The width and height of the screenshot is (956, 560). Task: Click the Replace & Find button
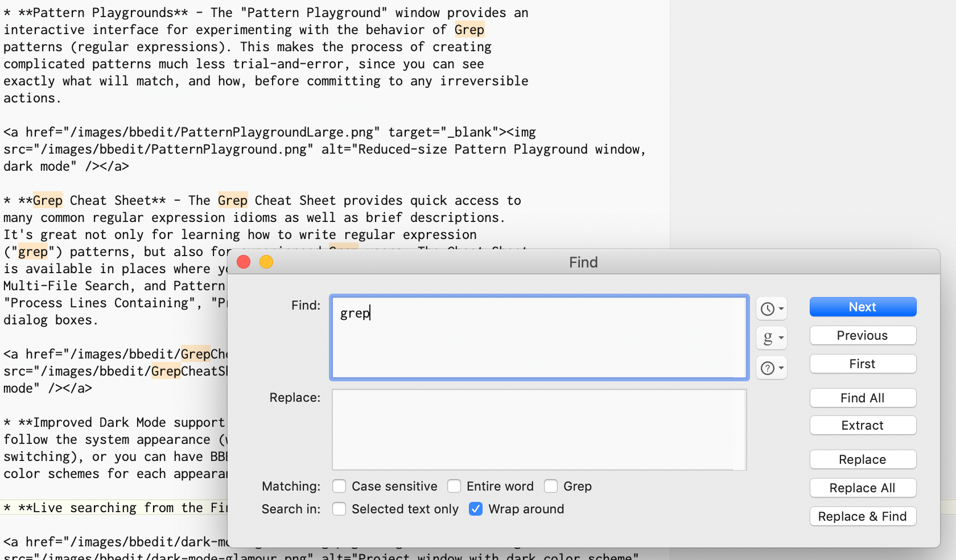[x=863, y=516]
